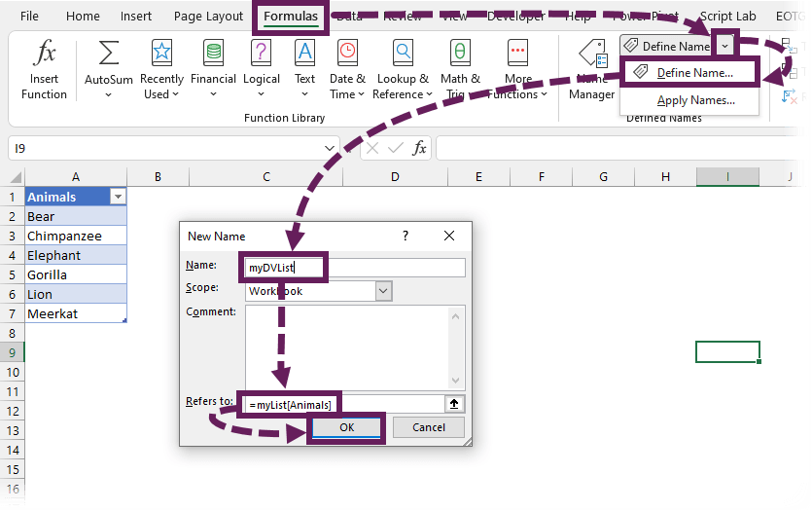Image resolution: width=812 pixels, height=511 pixels.
Task: Select the cell containing Bear
Action: pos(76,217)
